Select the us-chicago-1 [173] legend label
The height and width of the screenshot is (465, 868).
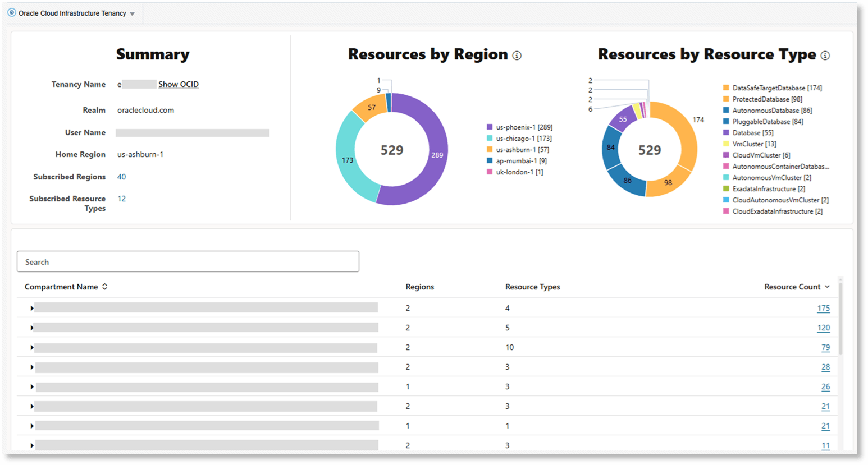pyautogui.click(x=524, y=139)
